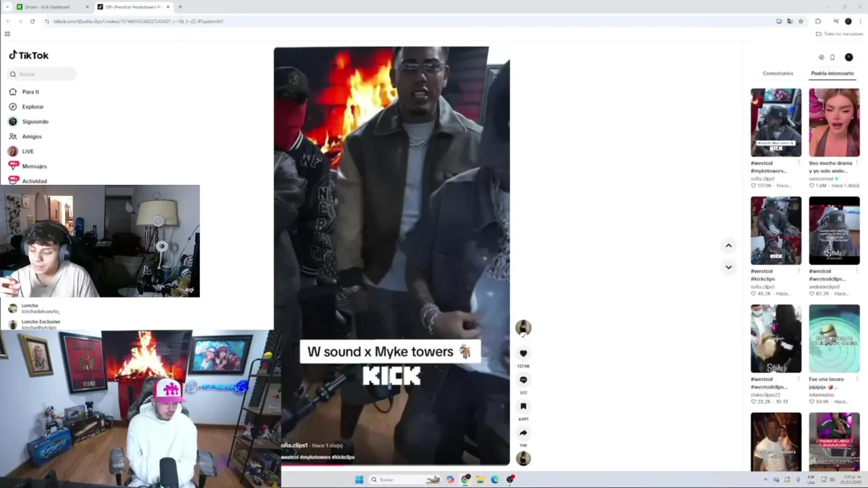This screenshot has height=488, width=868.
Task: Open the phone app icon in TikTok header
Action: tap(833, 57)
